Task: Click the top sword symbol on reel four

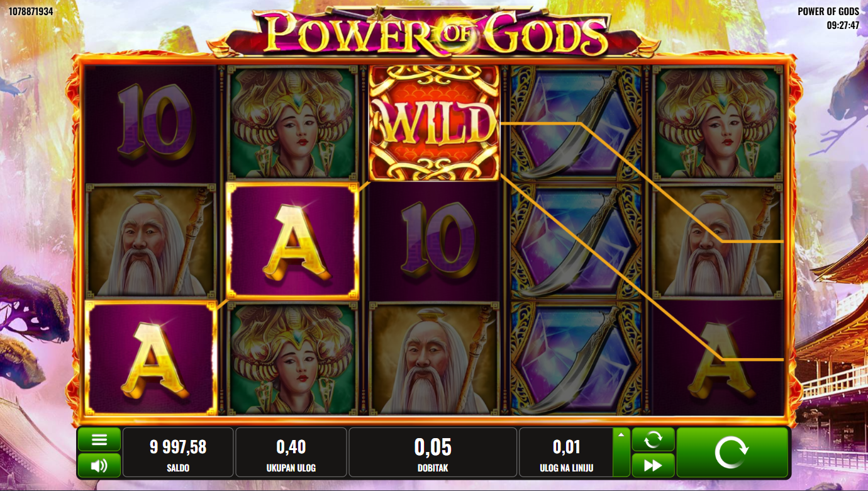Action: 576,123
